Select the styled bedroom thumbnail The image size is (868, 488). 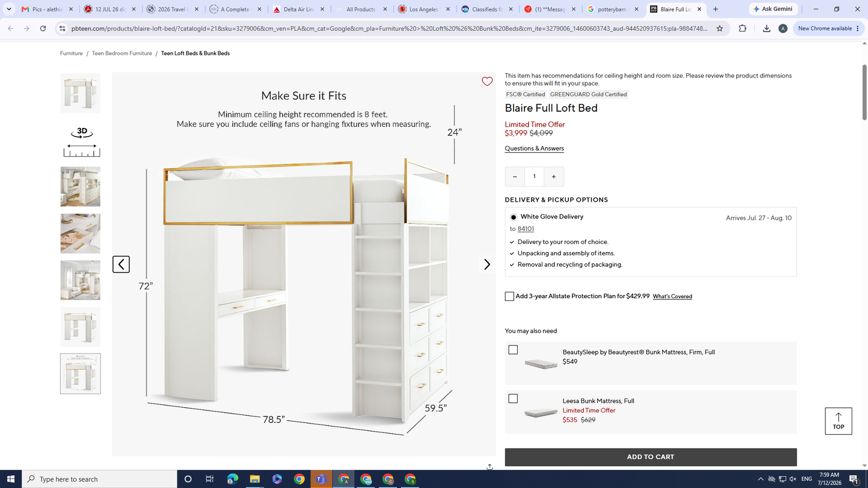80,187
